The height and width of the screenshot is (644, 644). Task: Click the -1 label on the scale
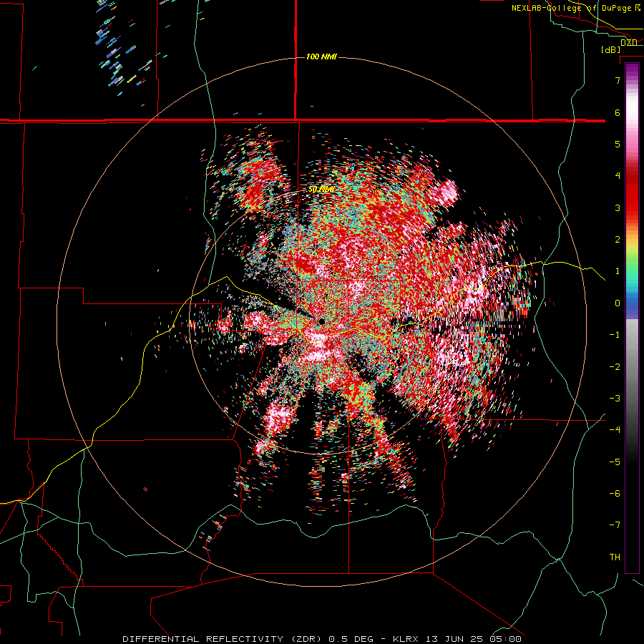pyautogui.click(x=615, y=335)
